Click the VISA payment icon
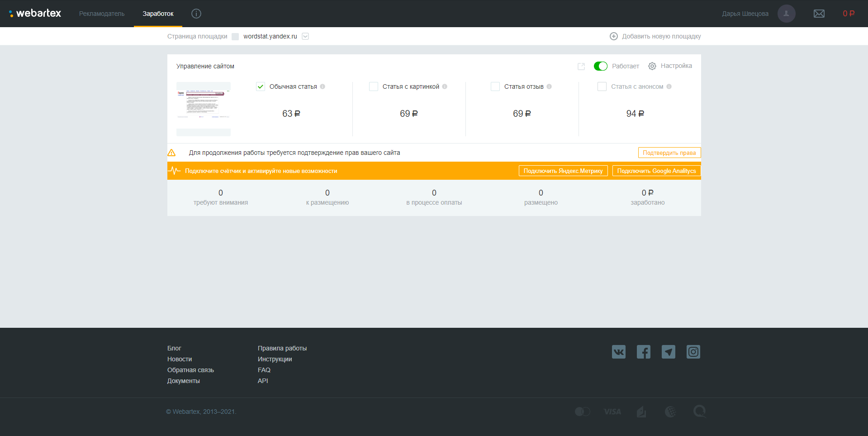The image size is (868, 436). (612, 412)
